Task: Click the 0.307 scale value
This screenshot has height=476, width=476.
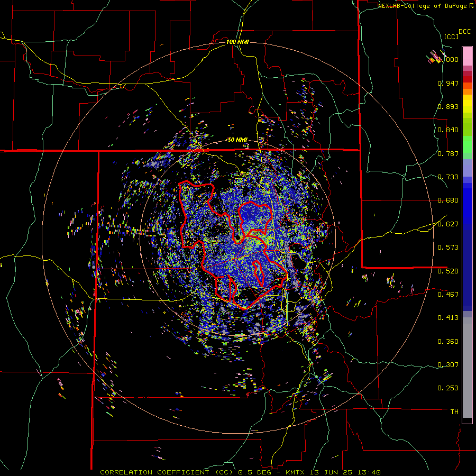Action: point(448,365)
